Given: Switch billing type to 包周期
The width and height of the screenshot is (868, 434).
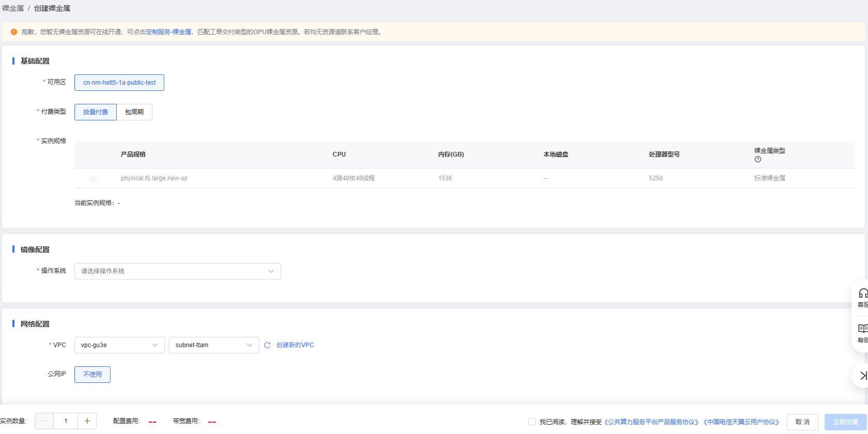Looking at the screenshot, I should point(134,112).
